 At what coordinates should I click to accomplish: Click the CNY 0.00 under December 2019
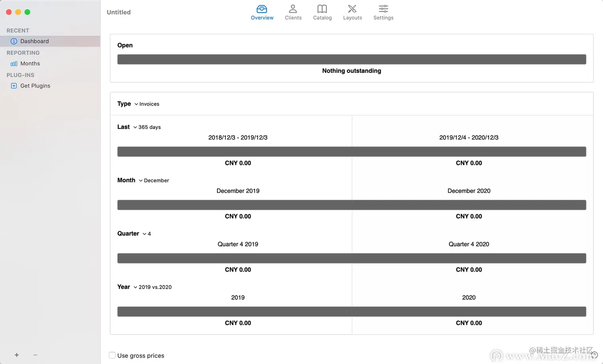pyautogui.click(x=238, y=216)
